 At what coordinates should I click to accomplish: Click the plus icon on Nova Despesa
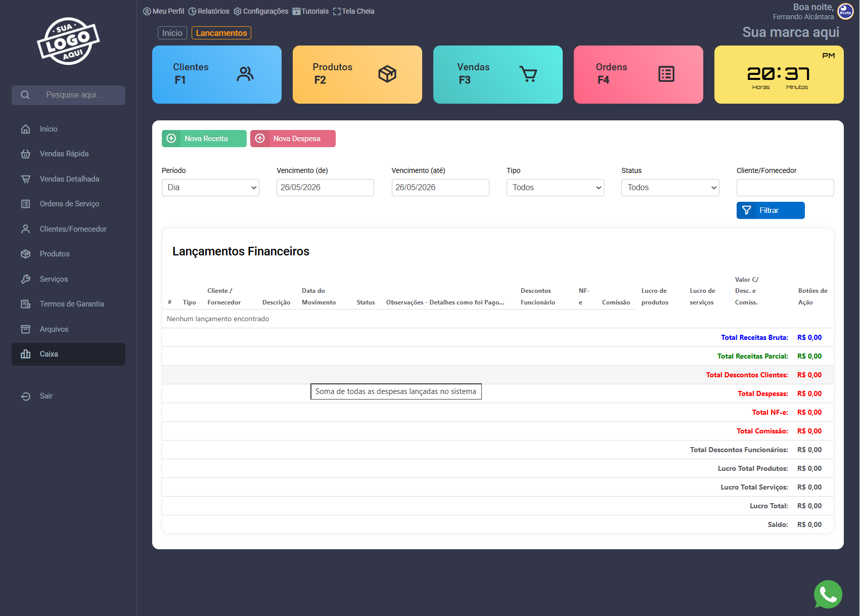260,139
